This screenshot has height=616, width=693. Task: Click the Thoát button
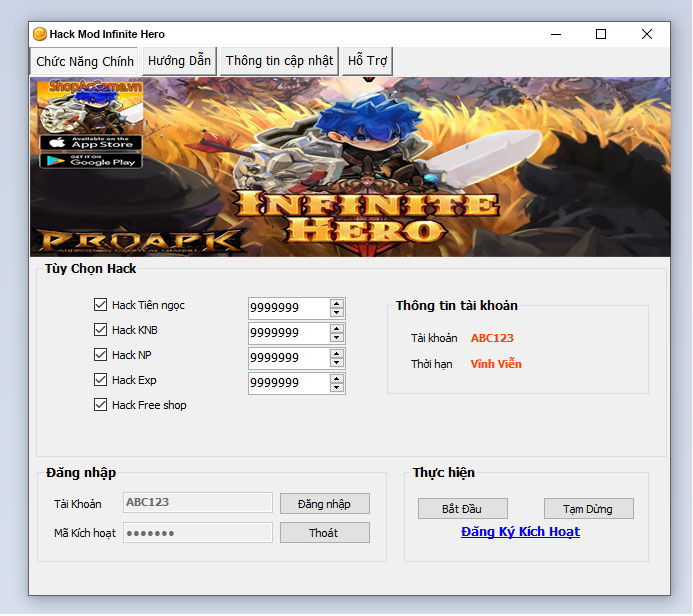pos(324,533)
